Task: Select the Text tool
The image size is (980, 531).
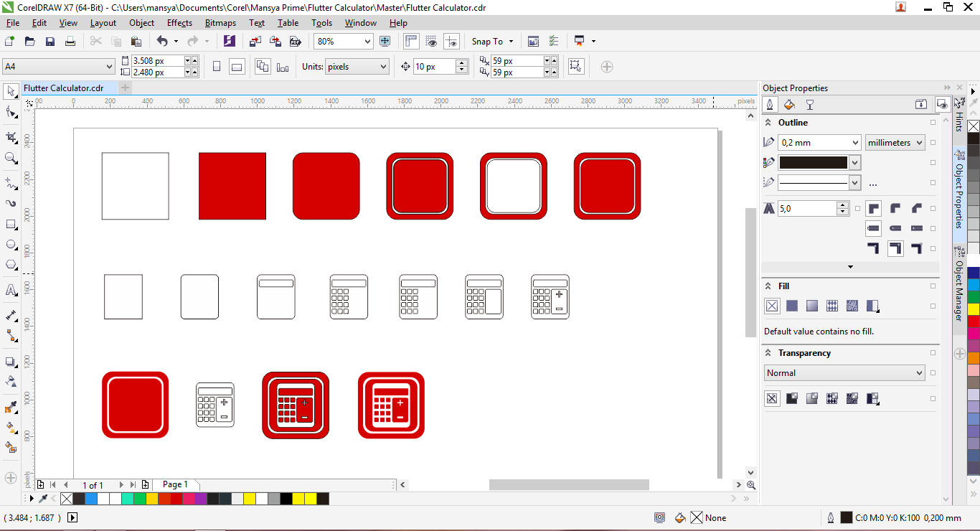Action: pos(11,290)
